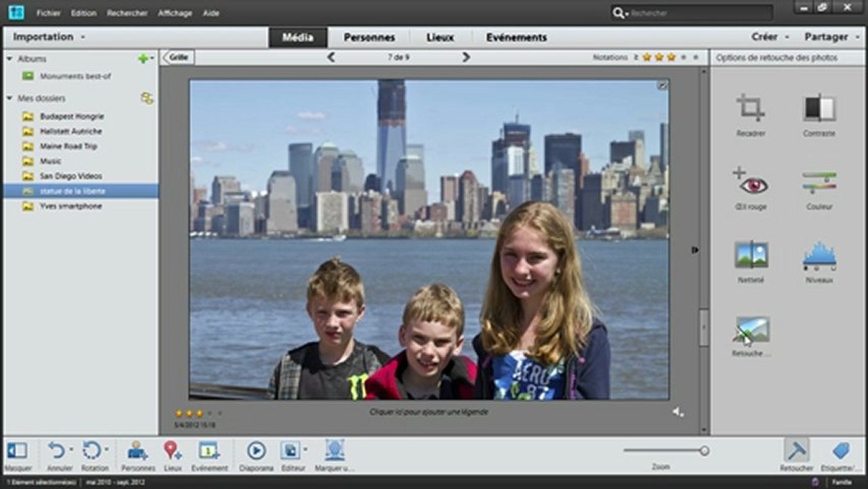
Task: Click the Organizer application logo icon
Action: [x=16, y=12]
